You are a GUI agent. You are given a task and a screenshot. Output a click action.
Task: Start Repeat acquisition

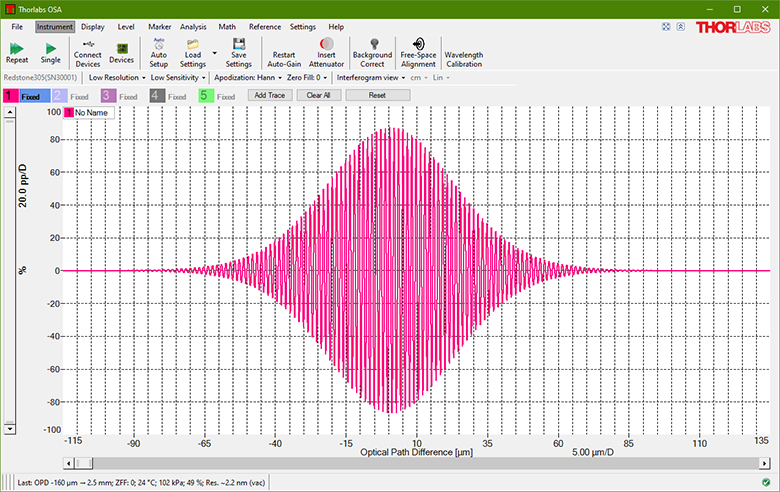[17, 50]
